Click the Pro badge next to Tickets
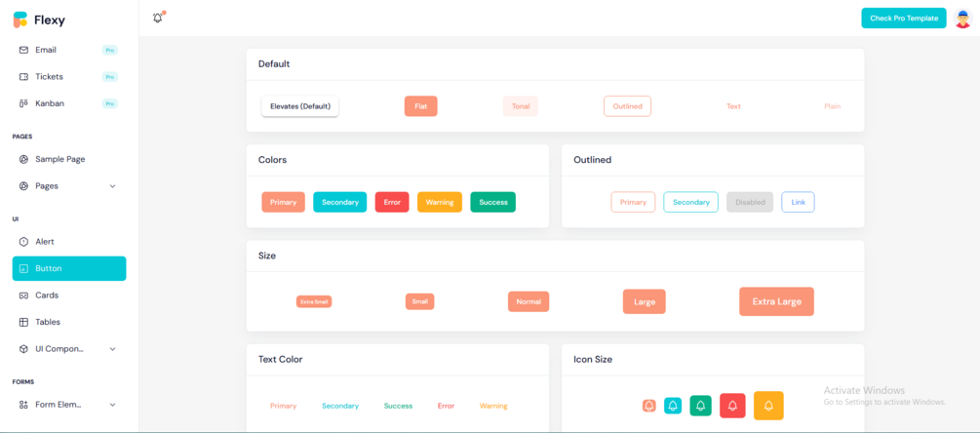Viewport: 980px width, 433px height. [x=110, y=77]
